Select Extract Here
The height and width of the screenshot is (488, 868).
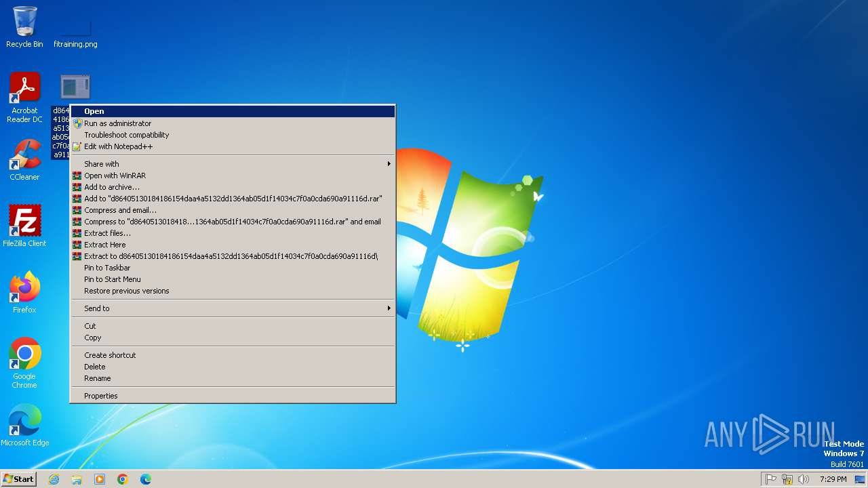pyautogui.click(x=233, y=245)
